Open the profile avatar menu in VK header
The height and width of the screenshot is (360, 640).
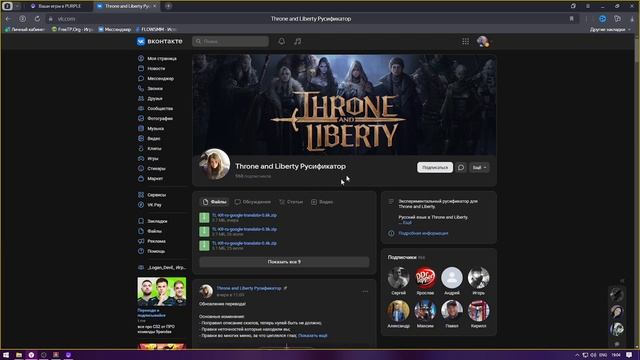(x=483, y=41)
